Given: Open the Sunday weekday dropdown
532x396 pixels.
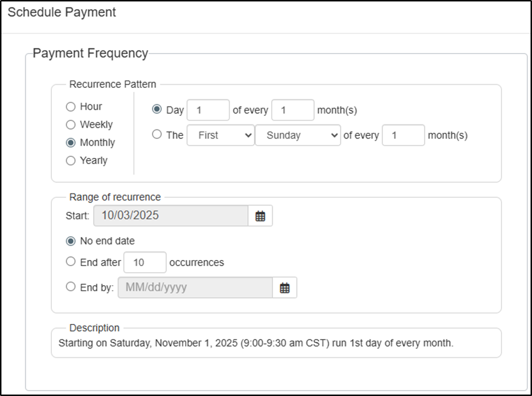Looking at the screenshot, I should pos(298,135).
